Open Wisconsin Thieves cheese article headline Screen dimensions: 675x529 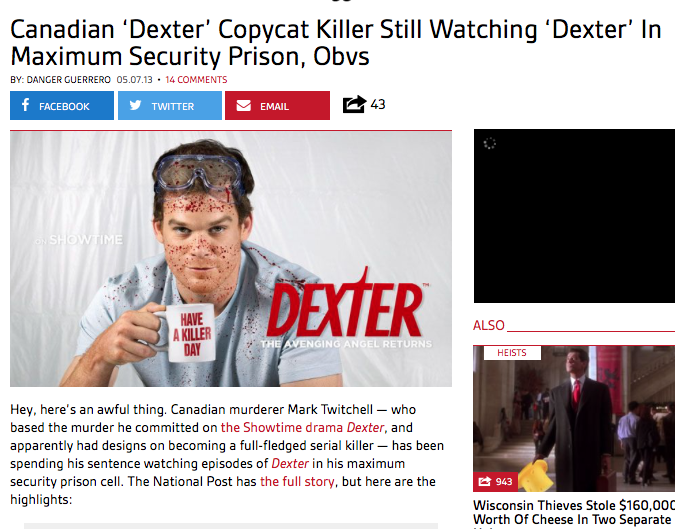coord(574,514)
